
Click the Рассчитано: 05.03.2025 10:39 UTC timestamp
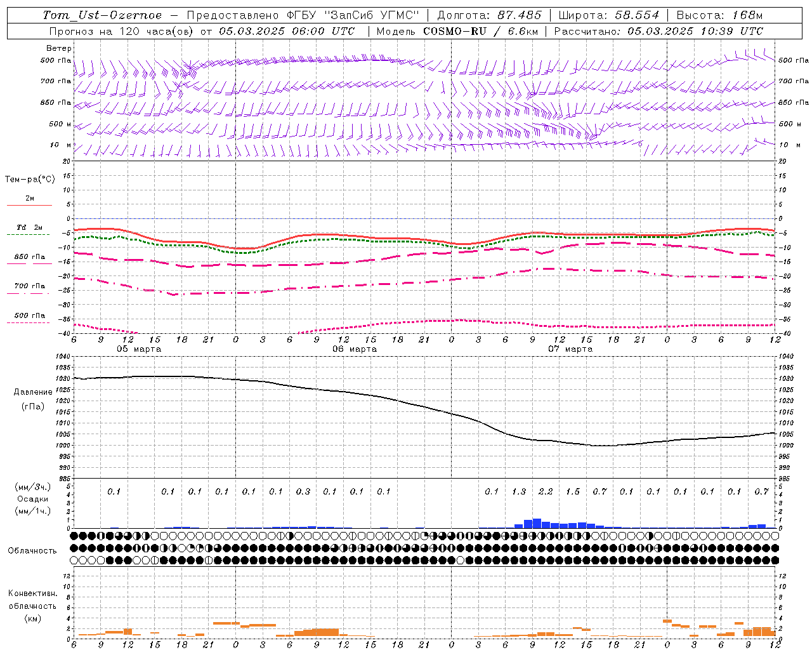click(658, 31)
